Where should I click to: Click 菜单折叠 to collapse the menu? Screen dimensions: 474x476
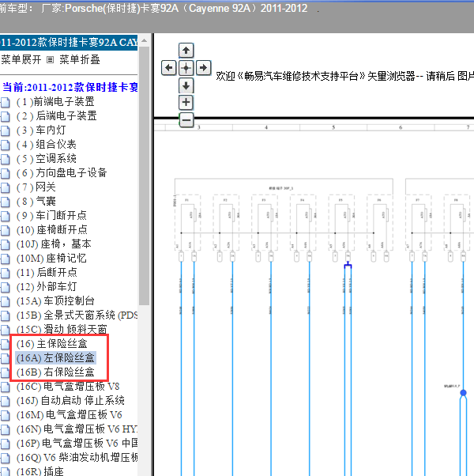[x=80, y=59]
